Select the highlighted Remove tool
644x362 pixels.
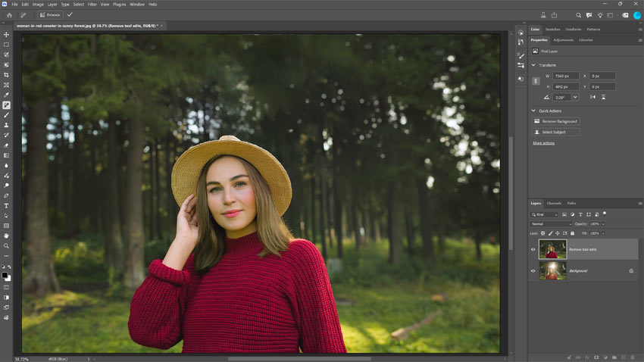pos(6,105)
